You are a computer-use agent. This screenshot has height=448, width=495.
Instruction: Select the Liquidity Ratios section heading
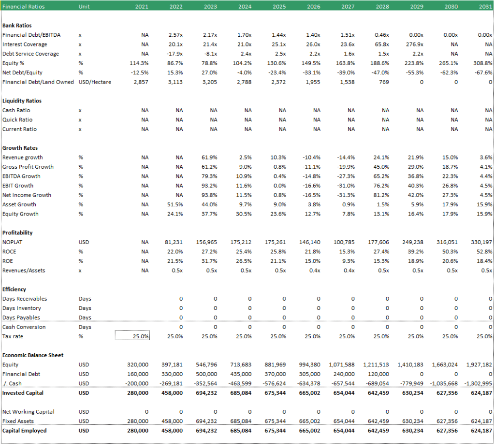point(22,101)
